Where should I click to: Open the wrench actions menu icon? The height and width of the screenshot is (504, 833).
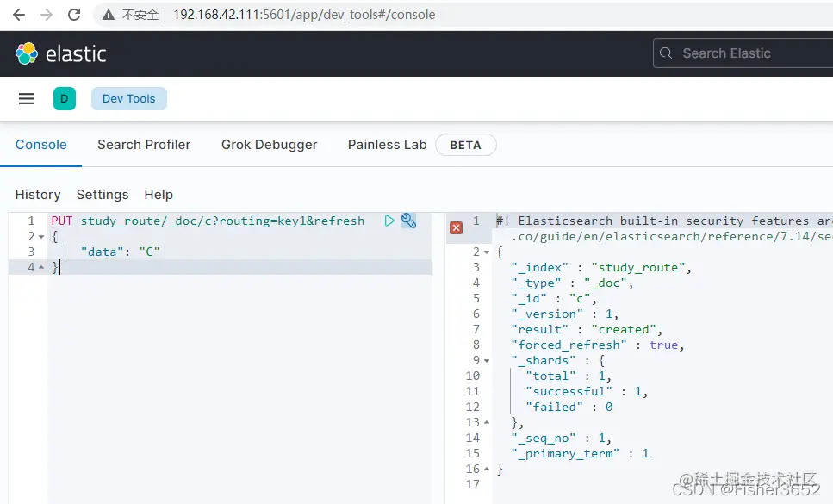point(408,221)
